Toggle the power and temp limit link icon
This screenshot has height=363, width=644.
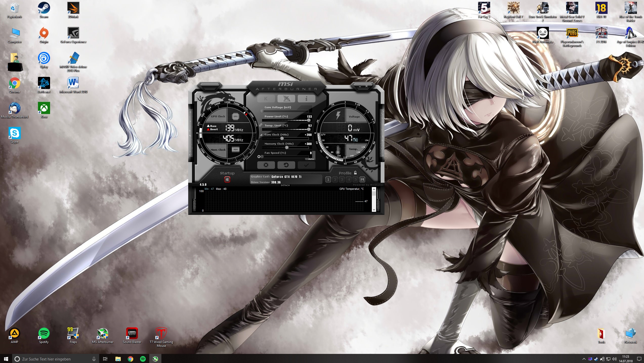tap(261, 125)
